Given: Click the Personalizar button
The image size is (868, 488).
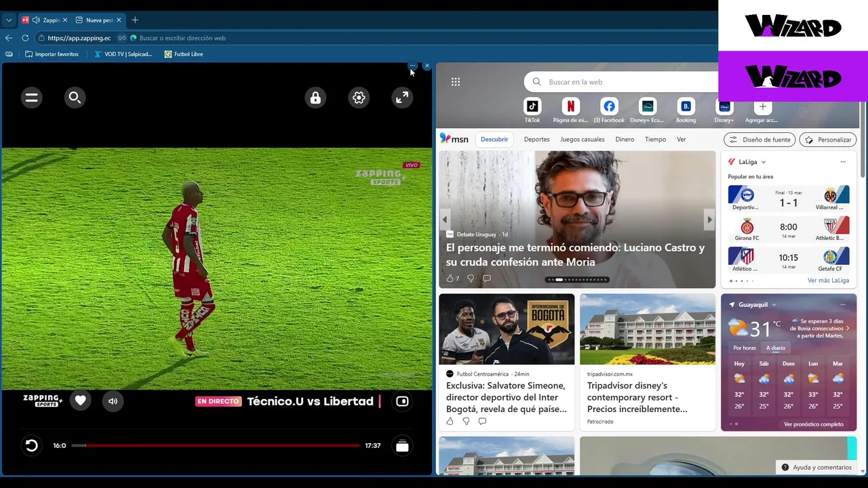Looking at the screenshot, I should (x=828, y=140).
